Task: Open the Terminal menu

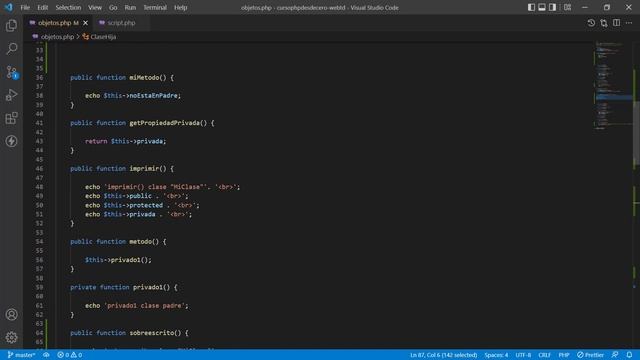Action: click(155, 7)
